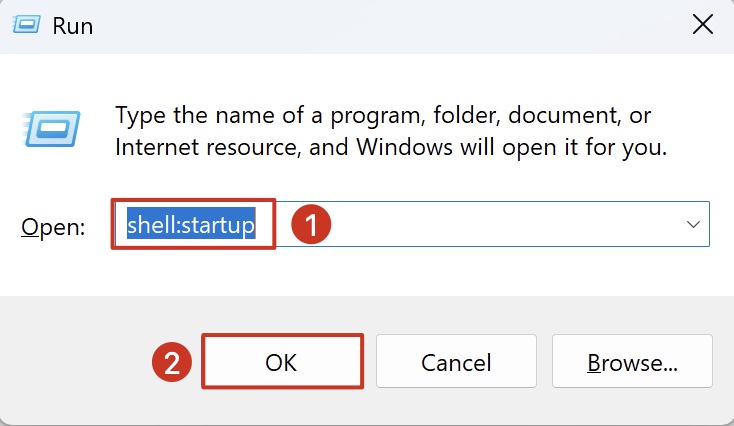734x426 pixels.
Task: Confirm the command with the OK button
Action: click(x=283, y=361)
